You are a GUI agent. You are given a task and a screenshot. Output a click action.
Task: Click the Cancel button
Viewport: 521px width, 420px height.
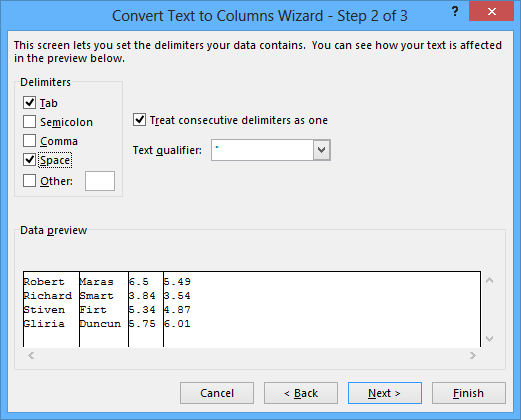pos(217,393)
